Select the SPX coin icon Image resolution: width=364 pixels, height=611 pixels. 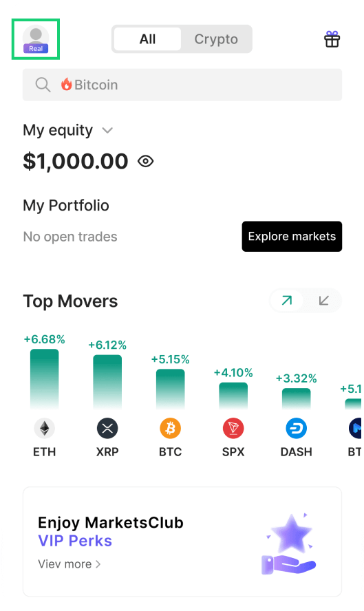coord(233,428)
